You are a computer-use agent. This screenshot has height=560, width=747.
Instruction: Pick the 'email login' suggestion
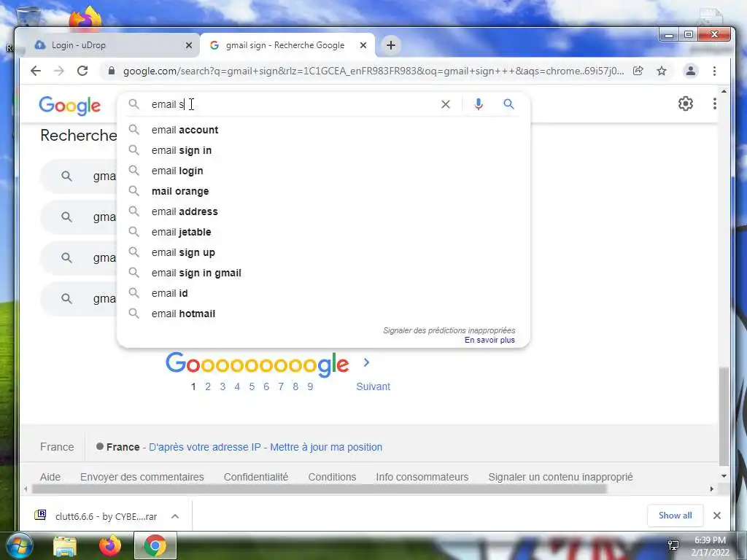tap(323, 171)
